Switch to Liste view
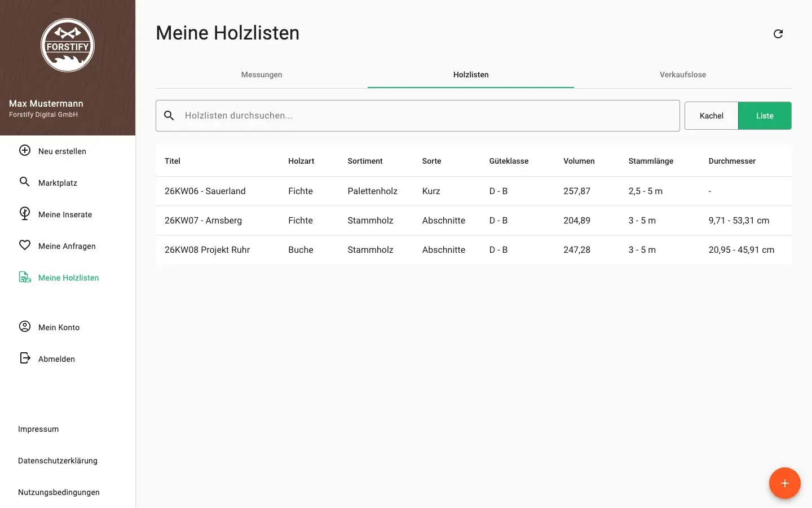The height and width of the screenshot is (508, 812). pos(765,116)
